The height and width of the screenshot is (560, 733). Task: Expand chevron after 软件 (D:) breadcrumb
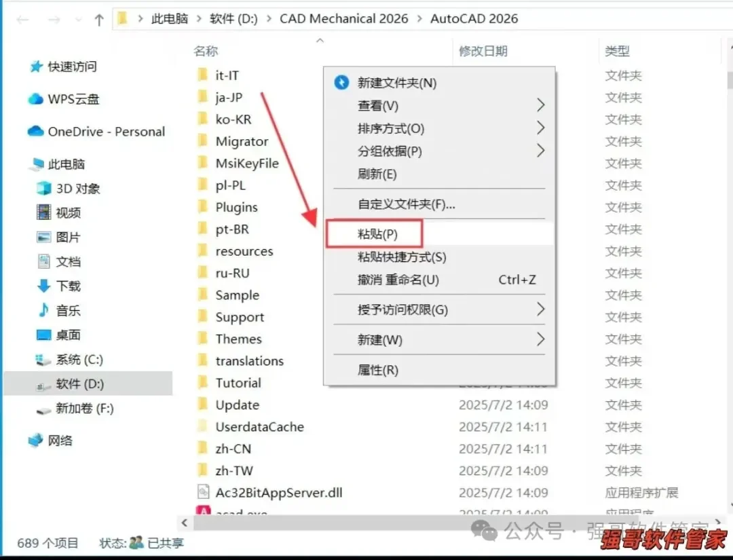(269, 19)
